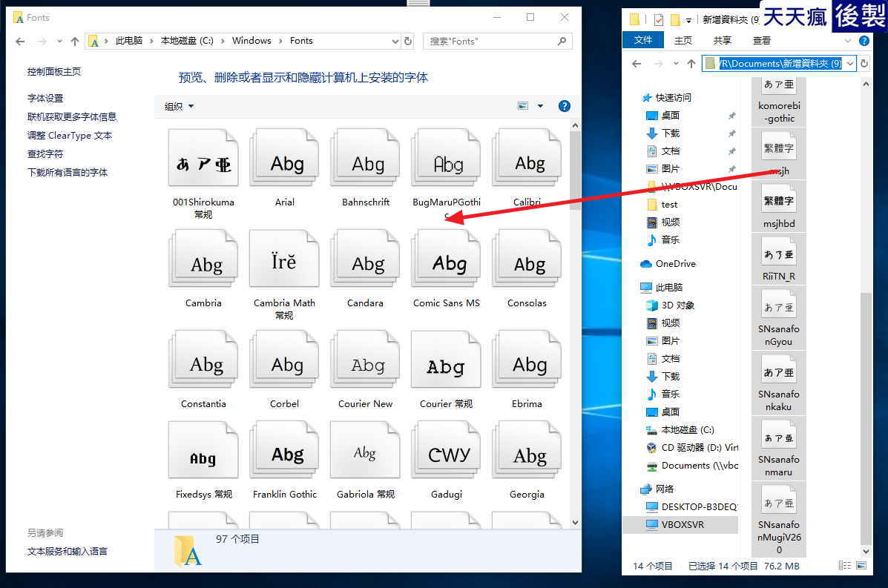Viewport: 888px width, 588px height.
Task: Click the SNsanafonmaru font file
Action: pyautogui.click(x=779, y=448)
